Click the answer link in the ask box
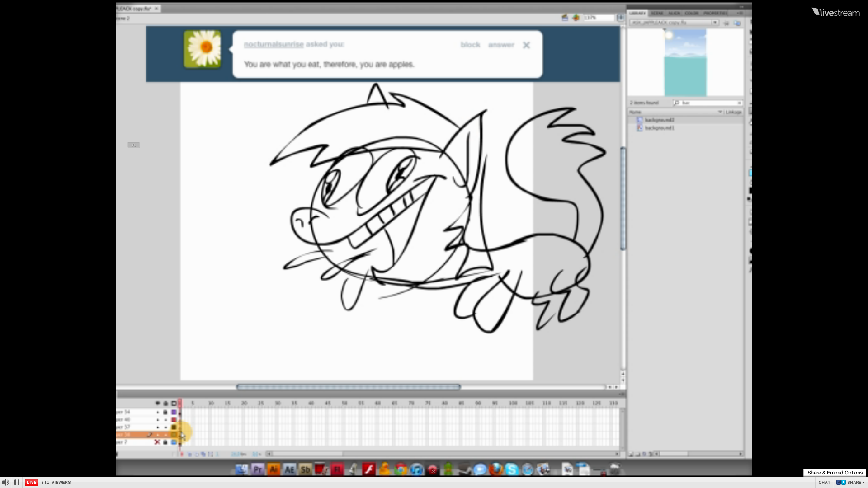 click(x=501, y=45)
